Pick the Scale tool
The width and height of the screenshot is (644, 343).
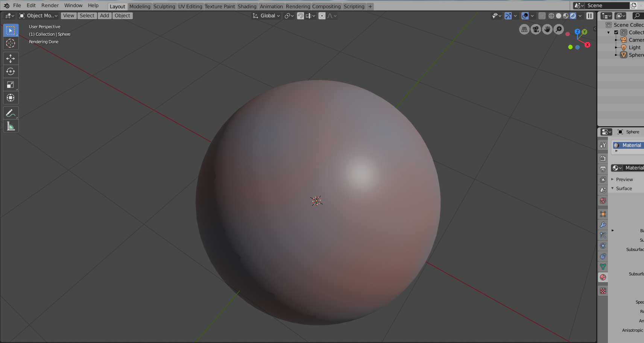[x=11, y=85]
